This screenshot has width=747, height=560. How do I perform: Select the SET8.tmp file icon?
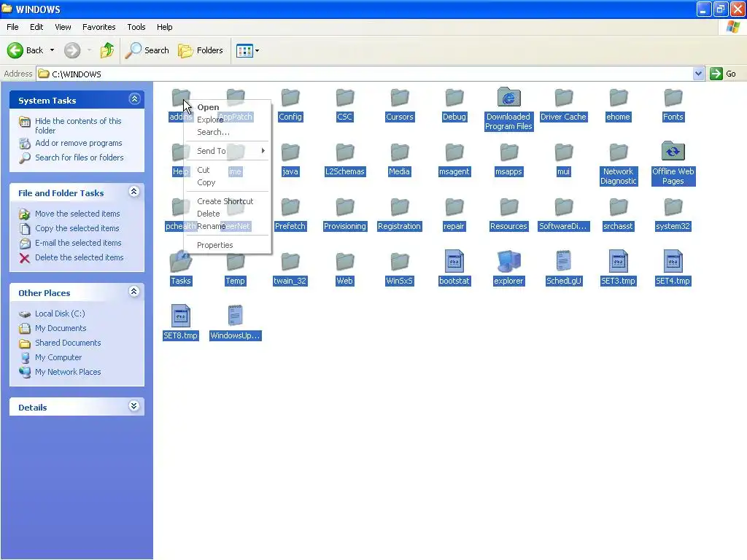(181, 316)
